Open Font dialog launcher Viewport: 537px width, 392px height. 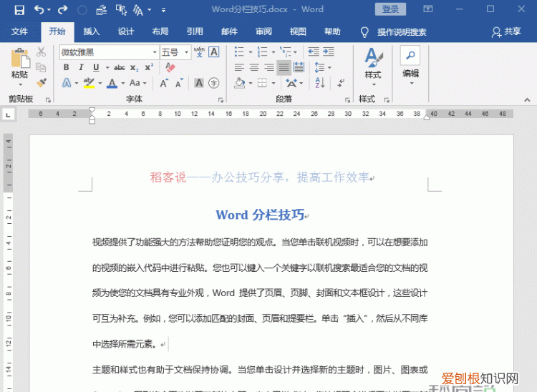[x=221, y=100]
